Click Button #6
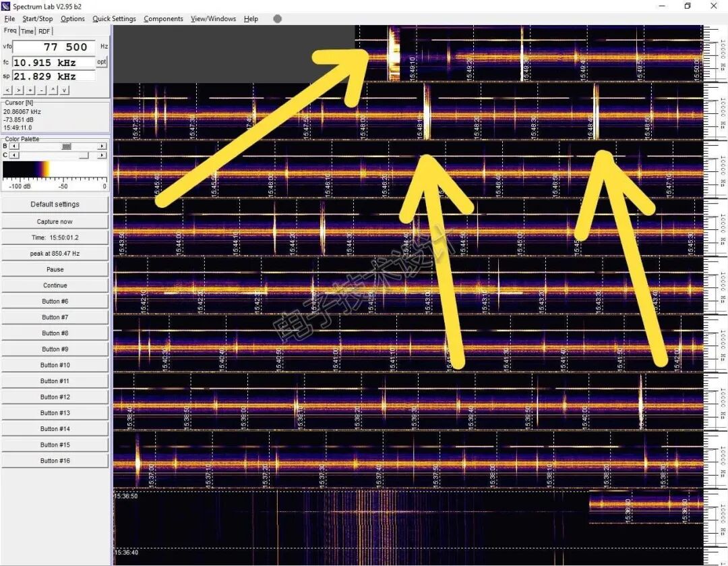Screen dimensions: 728x566 [x=55, y=302]
